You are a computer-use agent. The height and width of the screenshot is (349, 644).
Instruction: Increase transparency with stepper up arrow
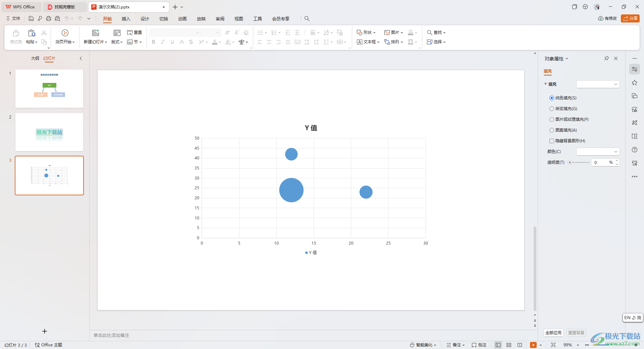tap(617, 161)
